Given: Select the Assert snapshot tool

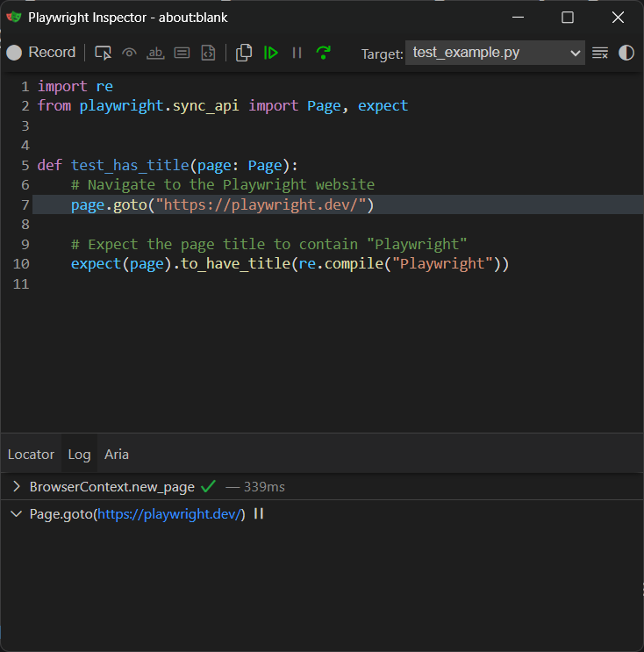Looking at the screenshot, I should [208, 53].
